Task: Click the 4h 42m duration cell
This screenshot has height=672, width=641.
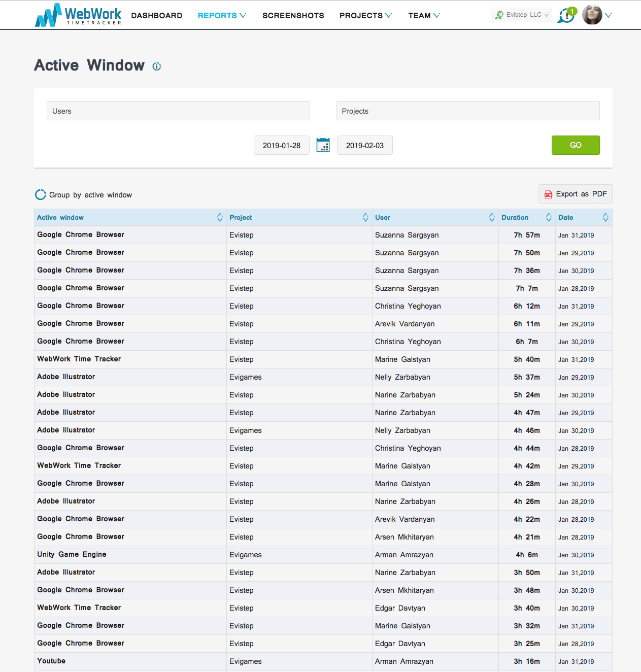Action: pyautogui.click(x=527, y=466)
